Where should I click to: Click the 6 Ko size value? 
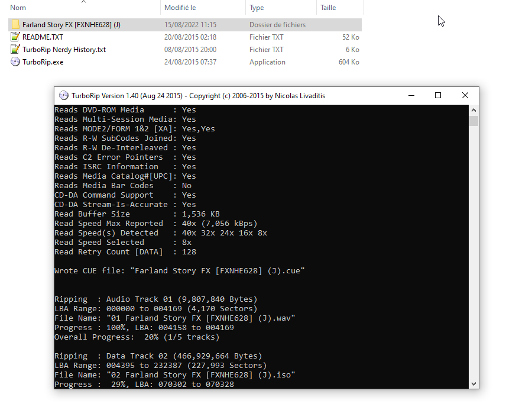352,50
